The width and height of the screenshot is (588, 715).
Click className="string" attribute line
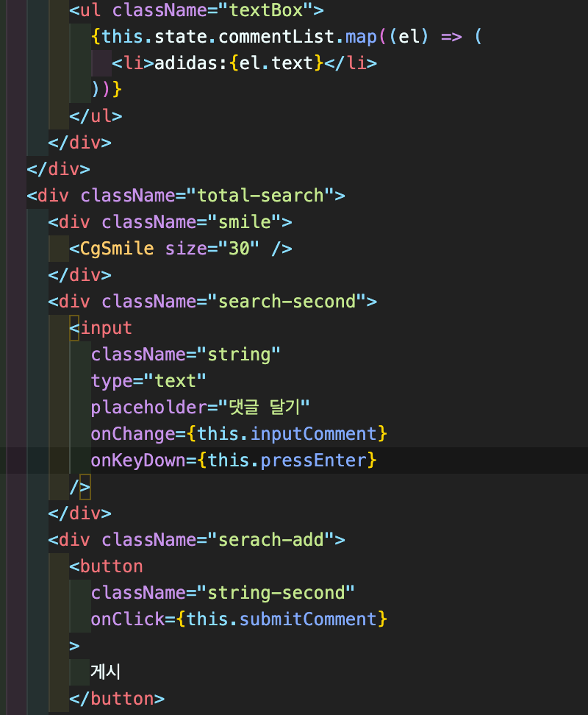(185, 355)
